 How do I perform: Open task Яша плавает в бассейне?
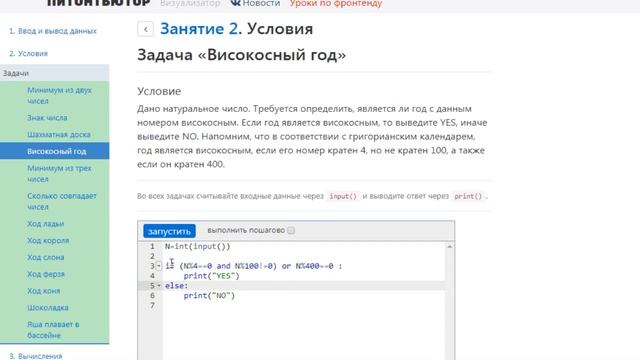point(53,330)
